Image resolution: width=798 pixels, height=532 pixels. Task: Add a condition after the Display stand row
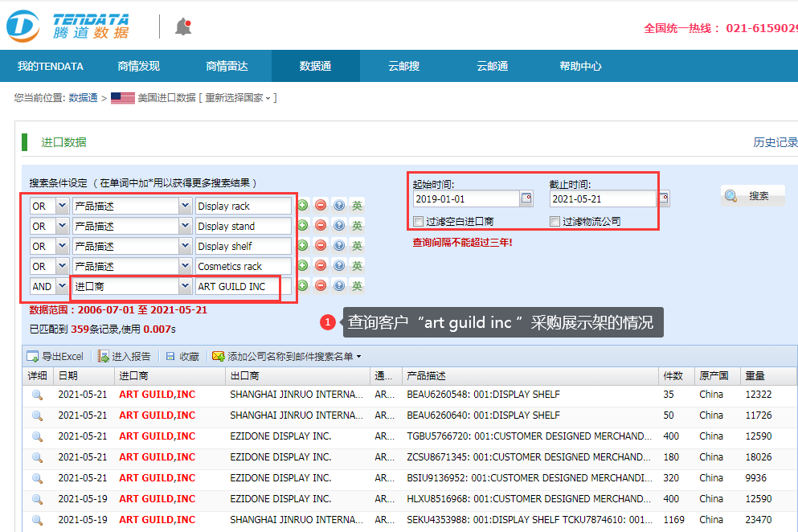[x=302, y=226]
